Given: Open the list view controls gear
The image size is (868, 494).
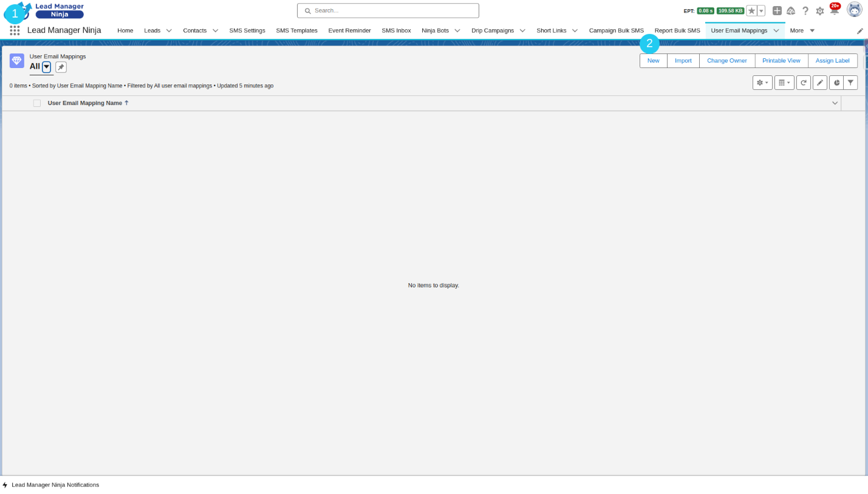Looking at the screenshot, I should tap(762, 83).
